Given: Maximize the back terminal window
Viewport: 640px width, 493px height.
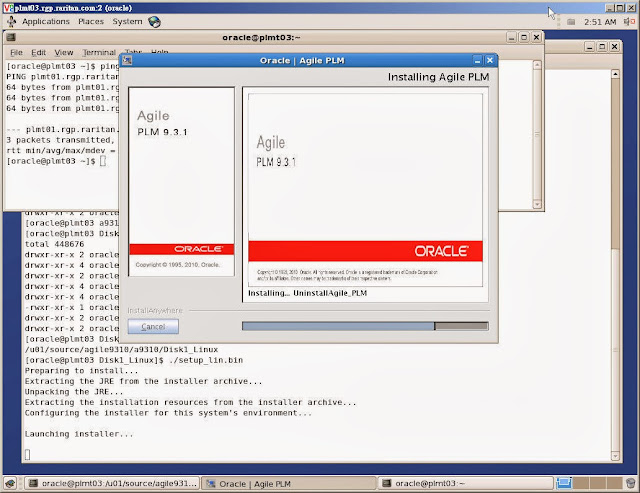Looking at the screenshot, I should pos(602,47).
